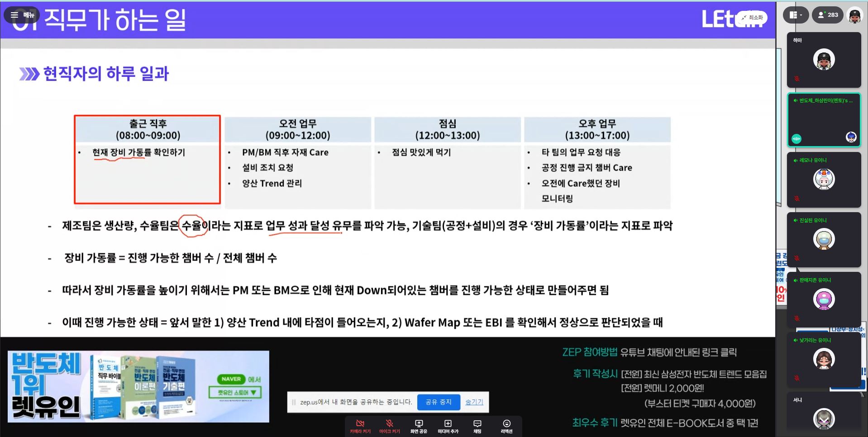The width and height of the screenshot is (868, 437).
Task: Toggle camera with 카메라 켜기
Action: coord(360,427)
